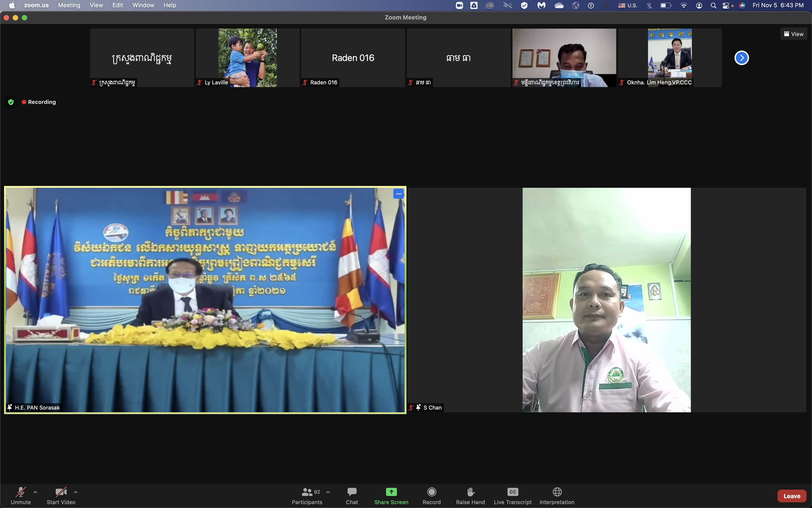The height and width of the screenshot is (508, 812).
Task: Click the battery status icon
Action: pos(666,5)
